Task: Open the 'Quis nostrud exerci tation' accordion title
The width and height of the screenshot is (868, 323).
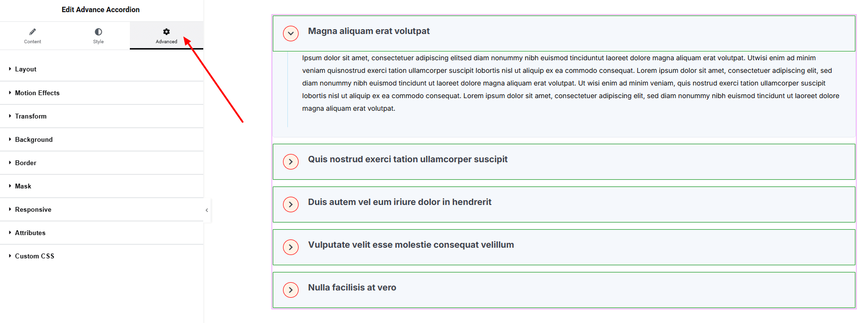Action: click(x=407, y=159)
